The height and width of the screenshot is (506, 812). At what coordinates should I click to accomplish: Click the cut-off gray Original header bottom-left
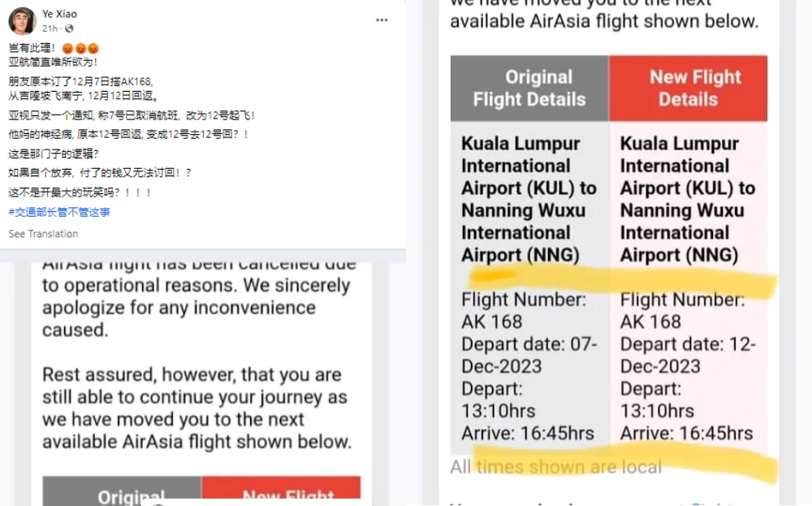coord(122,493)
